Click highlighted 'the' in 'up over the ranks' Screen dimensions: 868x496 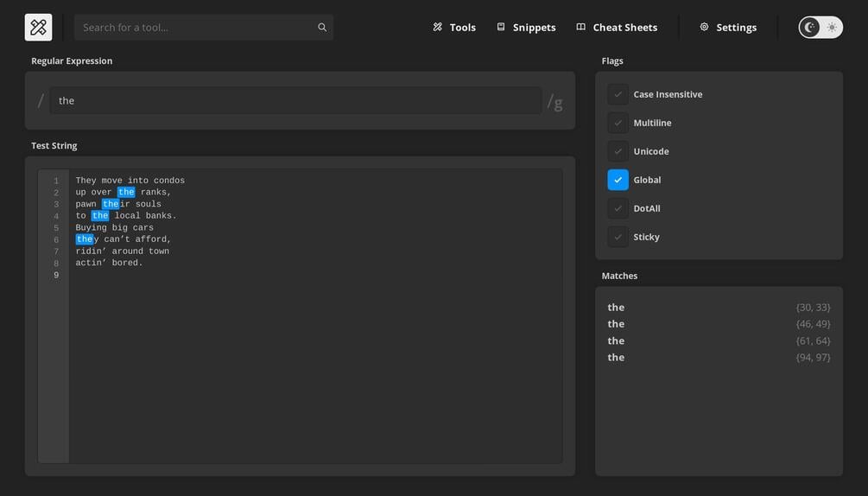126,192
